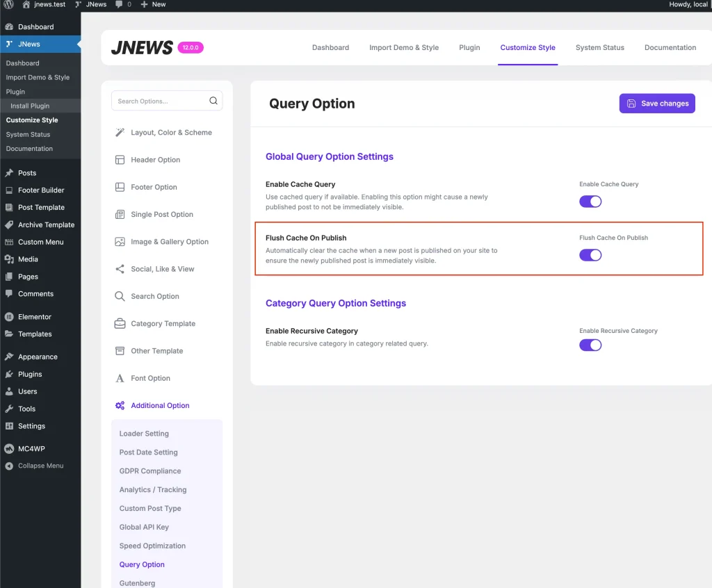Open the New content menu in admin bar

[153, 4]
